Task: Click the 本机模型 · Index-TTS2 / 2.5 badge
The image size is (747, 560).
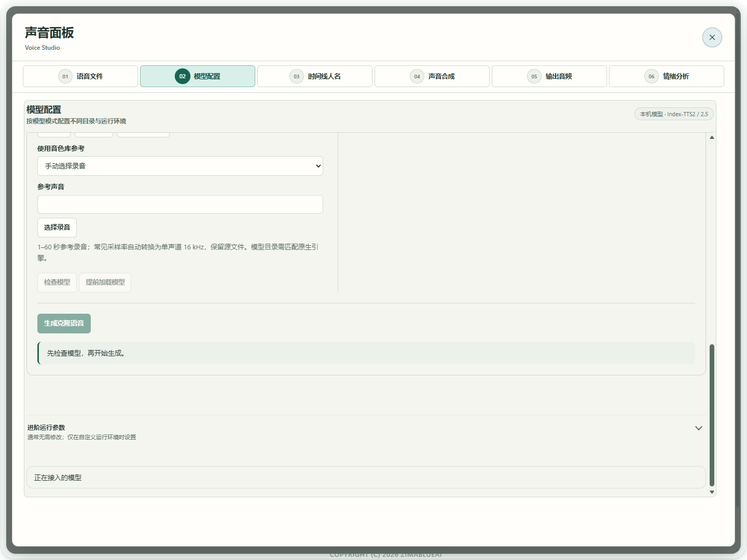Action: click(674, 114)
